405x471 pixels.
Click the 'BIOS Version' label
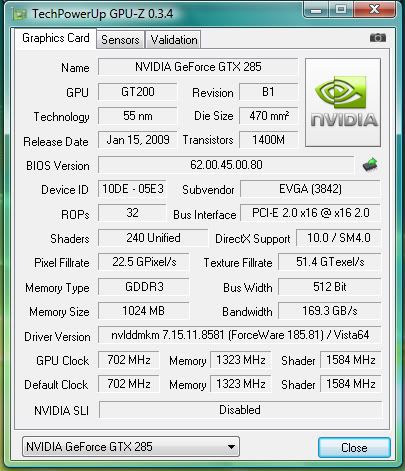[58, 166]
